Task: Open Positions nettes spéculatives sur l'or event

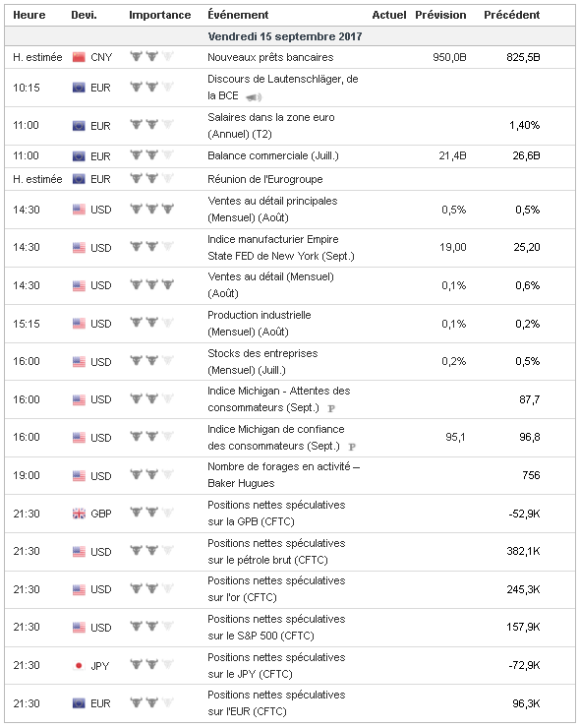Action: (x=276, y=589)
